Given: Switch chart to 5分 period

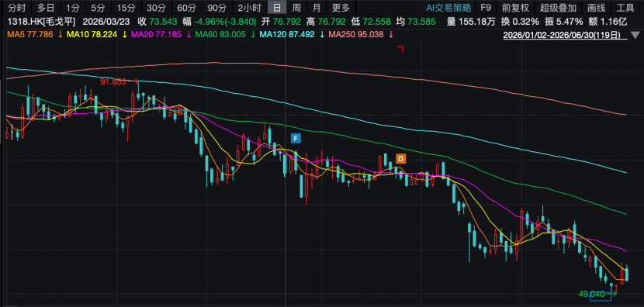Looking at the screenshot, I should 98,7.
